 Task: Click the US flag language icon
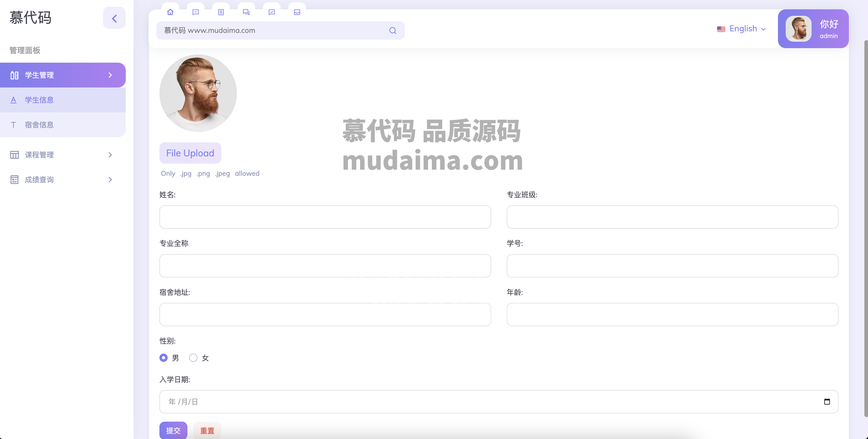721,29
